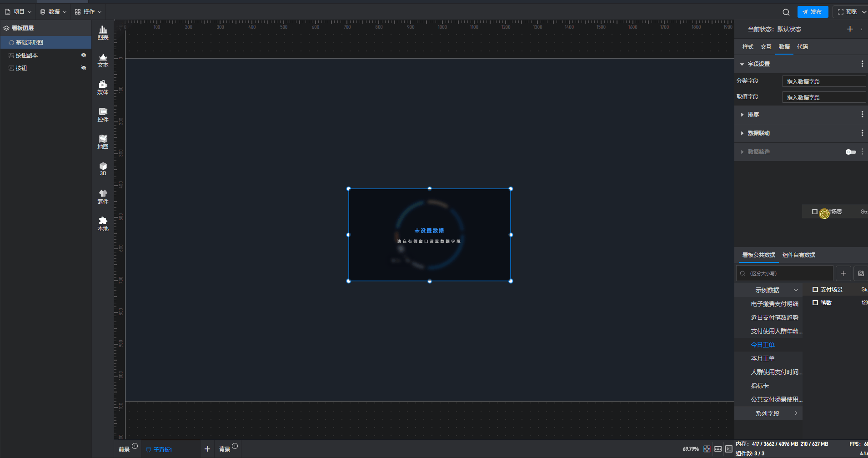Check the 笔数 field checkbox
The height and width of the screenshot is (458, 868).
815,303
